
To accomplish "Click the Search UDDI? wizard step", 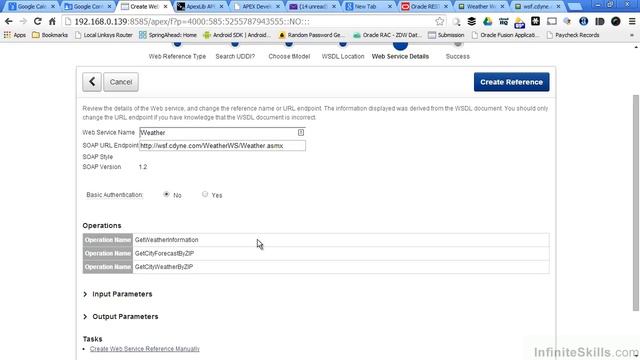I will [x=235, y=56].
